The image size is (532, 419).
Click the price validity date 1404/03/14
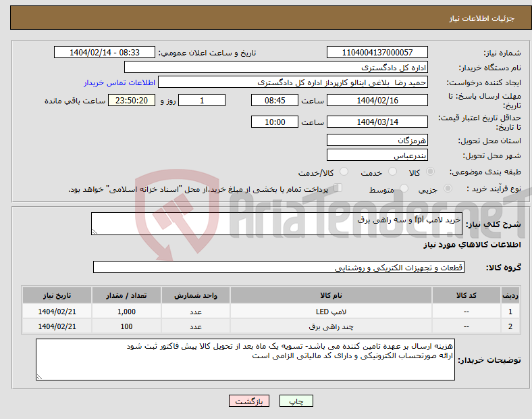(x=377, y=122)
